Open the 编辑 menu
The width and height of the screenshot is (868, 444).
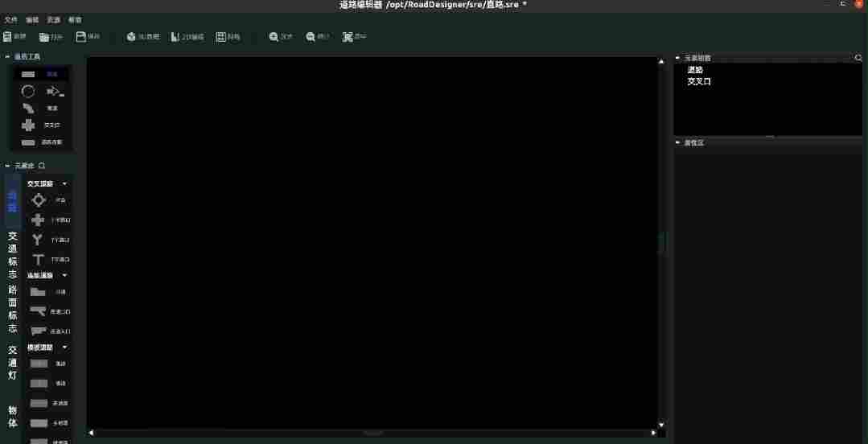32,20
